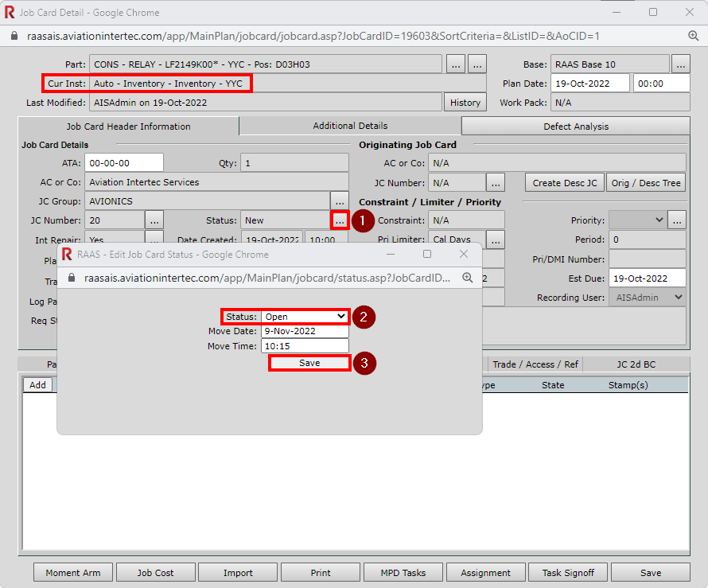This screenshot has height=588, width=708.
Task: Click the ATA input field
Action: [123, 163]
